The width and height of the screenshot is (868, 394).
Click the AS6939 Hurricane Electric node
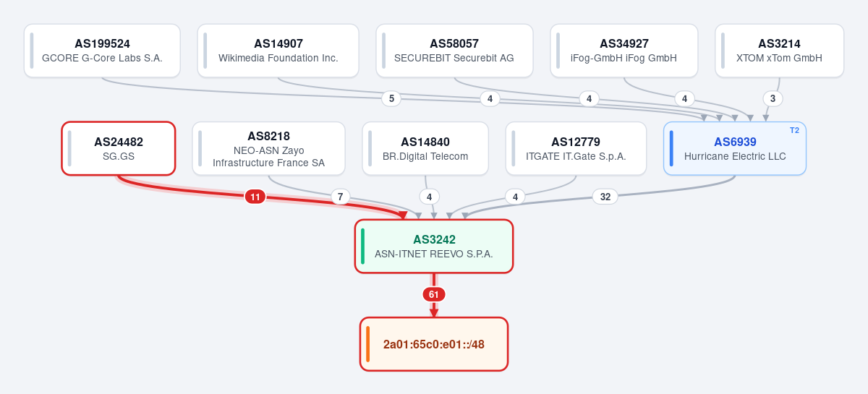coord(735,148)
